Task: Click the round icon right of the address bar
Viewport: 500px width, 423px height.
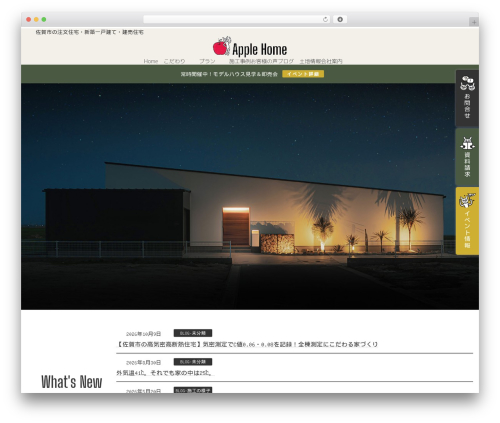Action: pos(340,19)
